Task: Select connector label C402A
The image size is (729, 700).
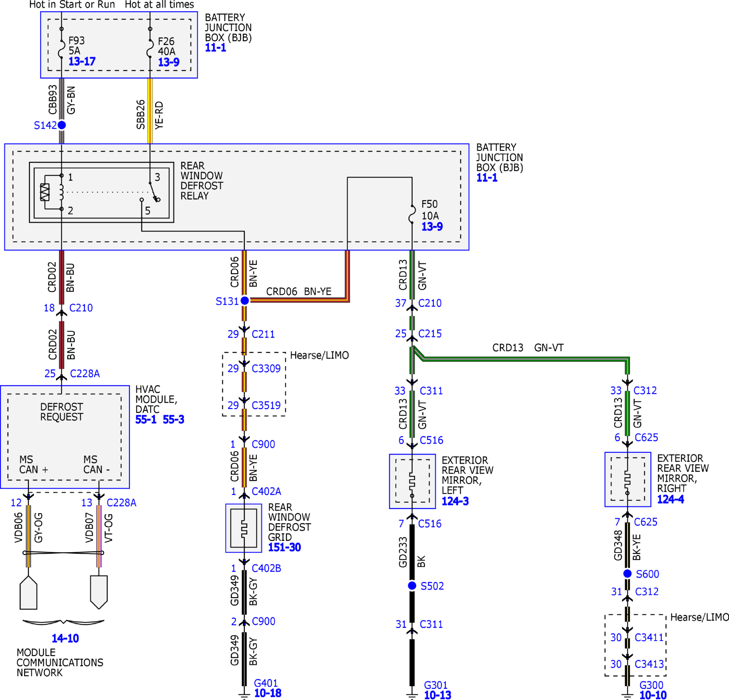Action: point(266,491)
